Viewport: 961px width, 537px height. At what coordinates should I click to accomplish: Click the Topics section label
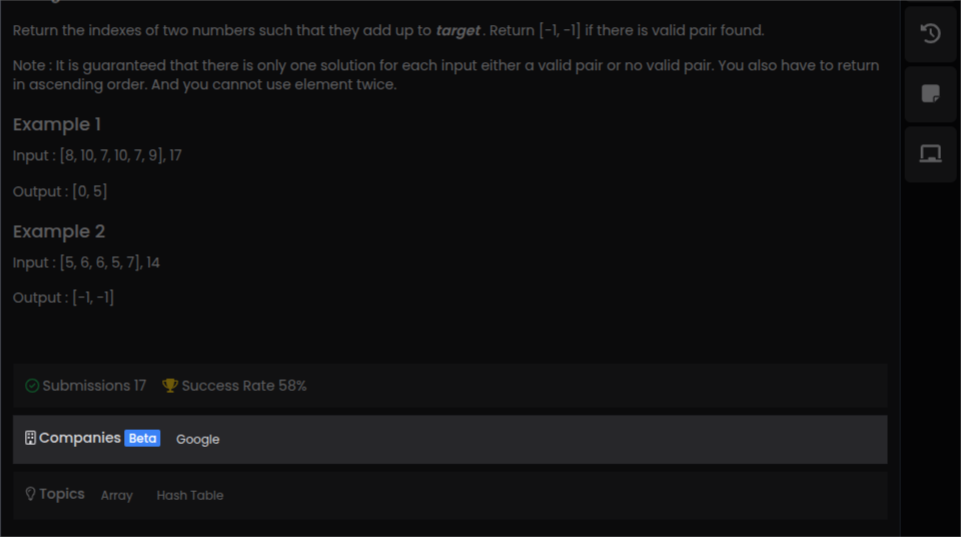(x=62, y=494)
